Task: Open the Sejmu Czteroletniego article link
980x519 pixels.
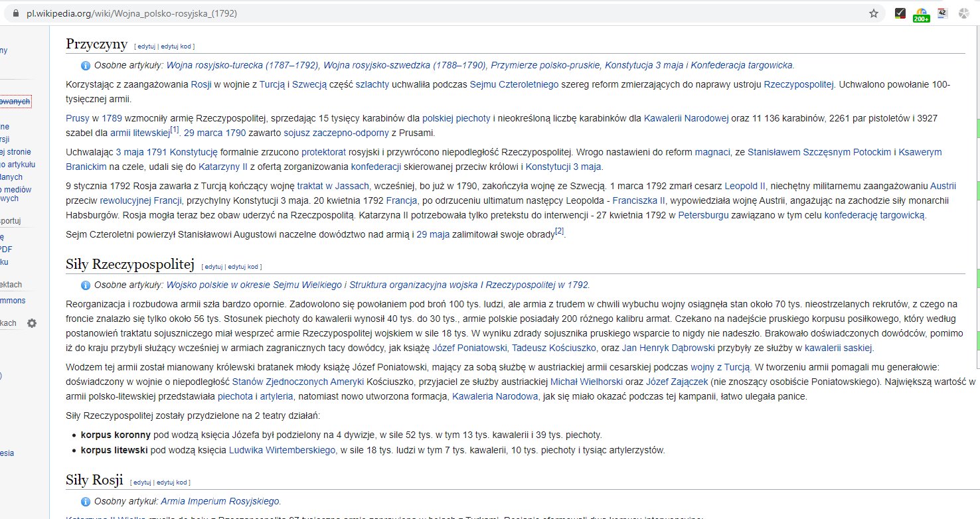Action: (x=515, y=84)
